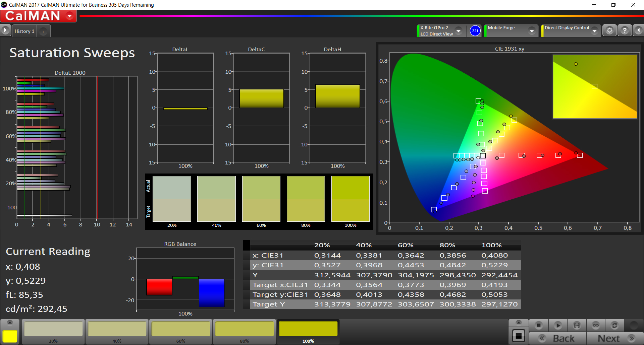Click the refresh readings button
The height and width of the screenshot is (345, 644).
614,325
